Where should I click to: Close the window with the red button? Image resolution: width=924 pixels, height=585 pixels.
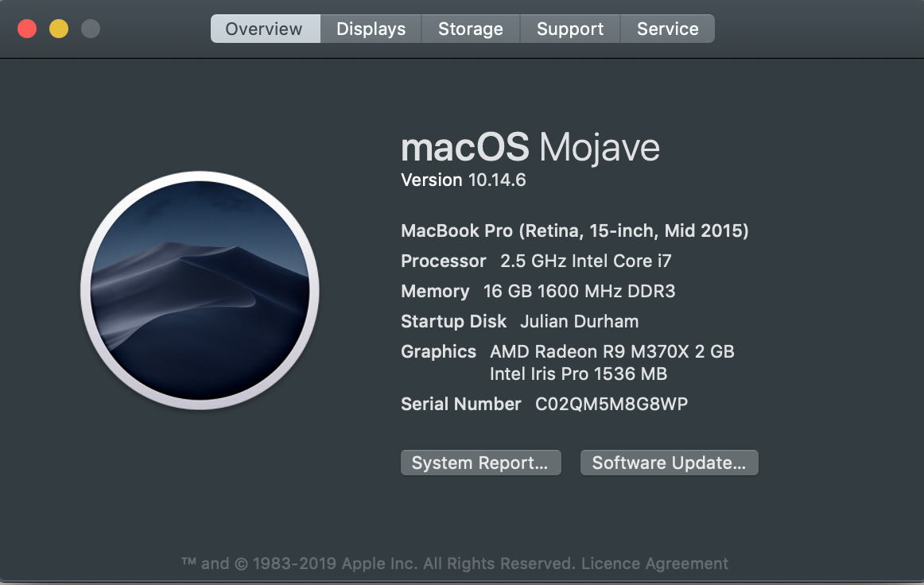click(27, 29)
